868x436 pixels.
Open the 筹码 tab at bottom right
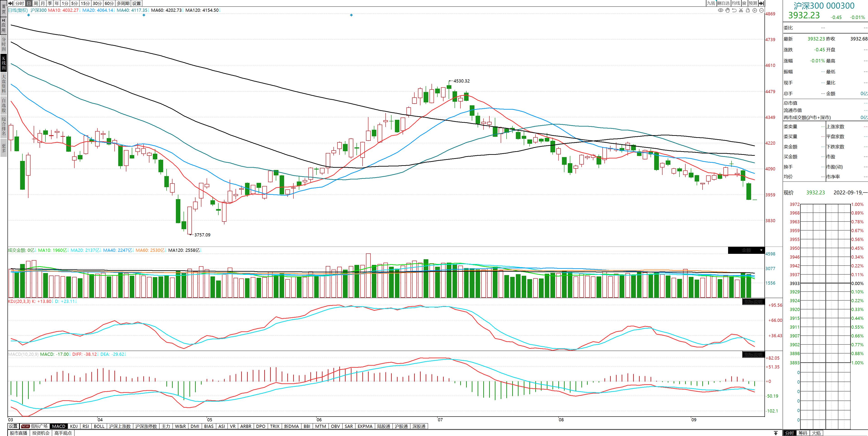coord(803,433)
